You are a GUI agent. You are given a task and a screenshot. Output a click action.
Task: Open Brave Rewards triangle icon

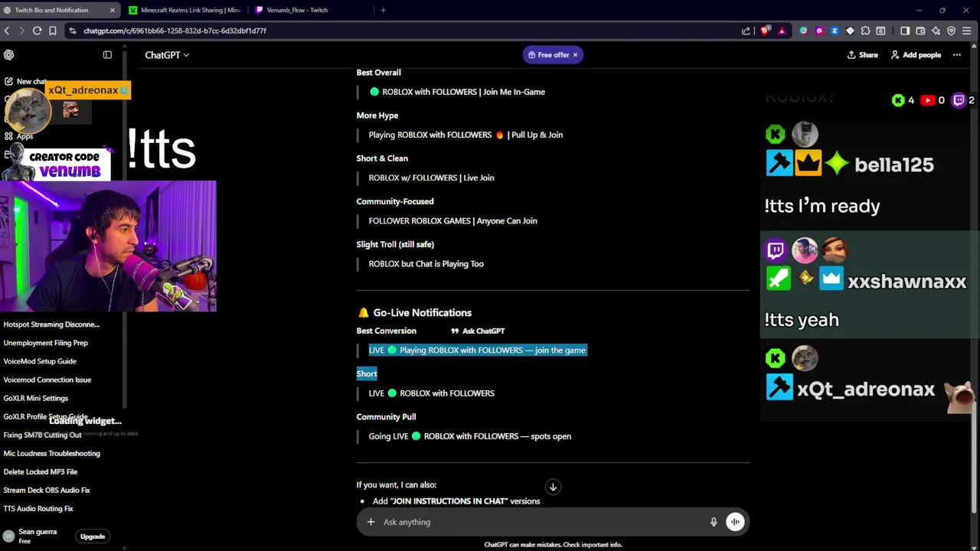pos(782,31)
